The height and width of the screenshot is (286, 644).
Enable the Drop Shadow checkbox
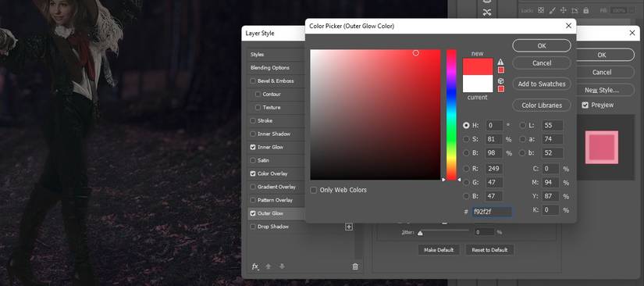pyautogui.click(x=253, y=227)
